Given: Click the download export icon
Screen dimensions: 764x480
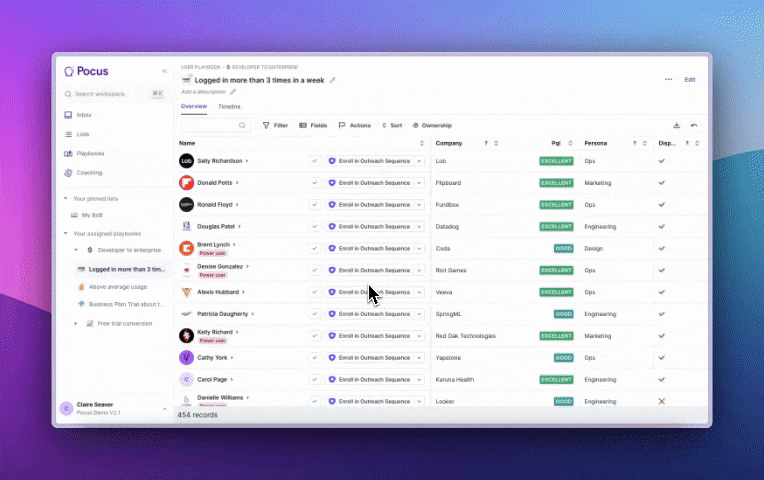Looking at the screenshot, I should click(677, 125).
